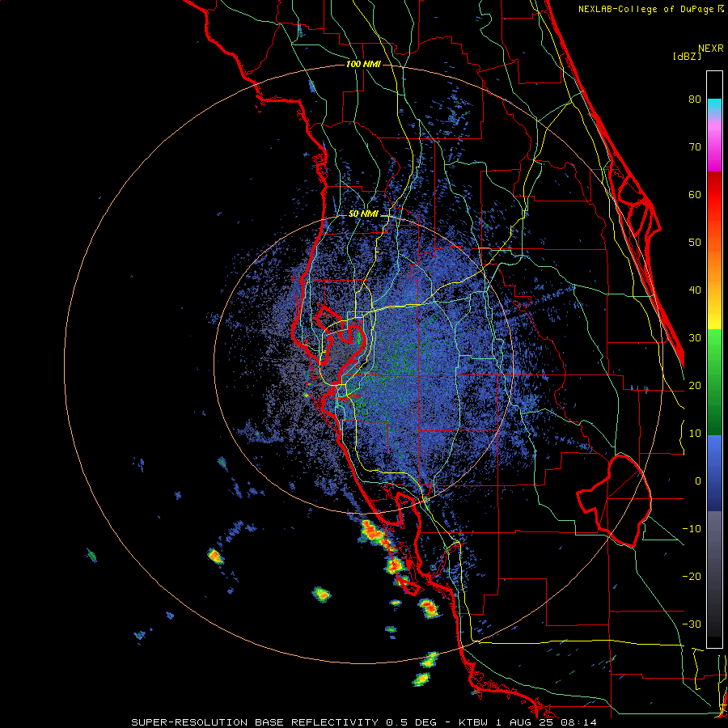This screenshot has width=728, height=728.
Task: Click the 20 dBZ scale value
Action: [695, 385]
